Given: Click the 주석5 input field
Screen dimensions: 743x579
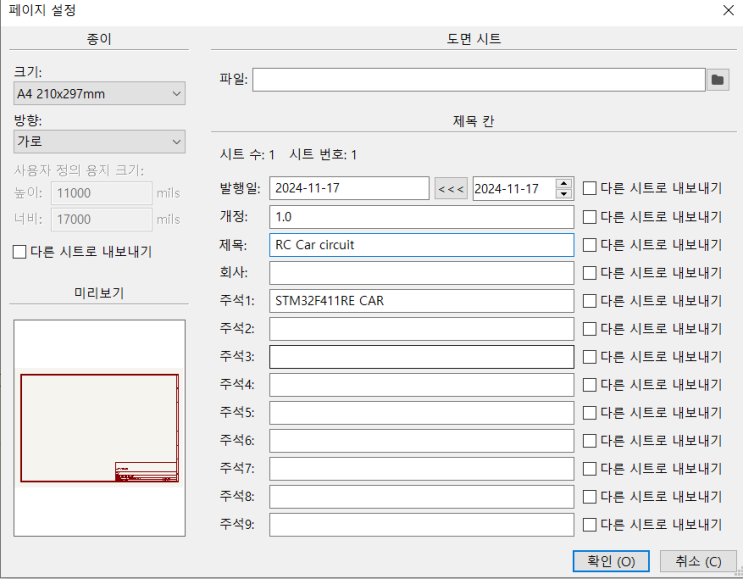Looking at the screenshot, I should click(x=422, y=413).
